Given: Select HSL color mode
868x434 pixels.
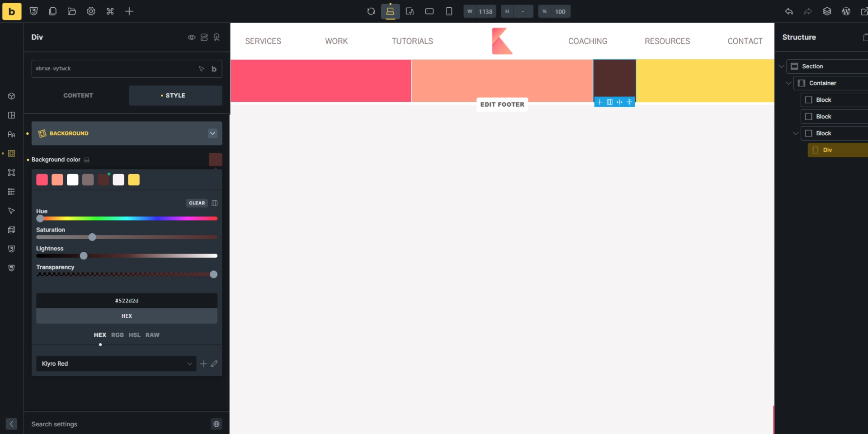Looking at the screenshot, I should coord(134,335).
